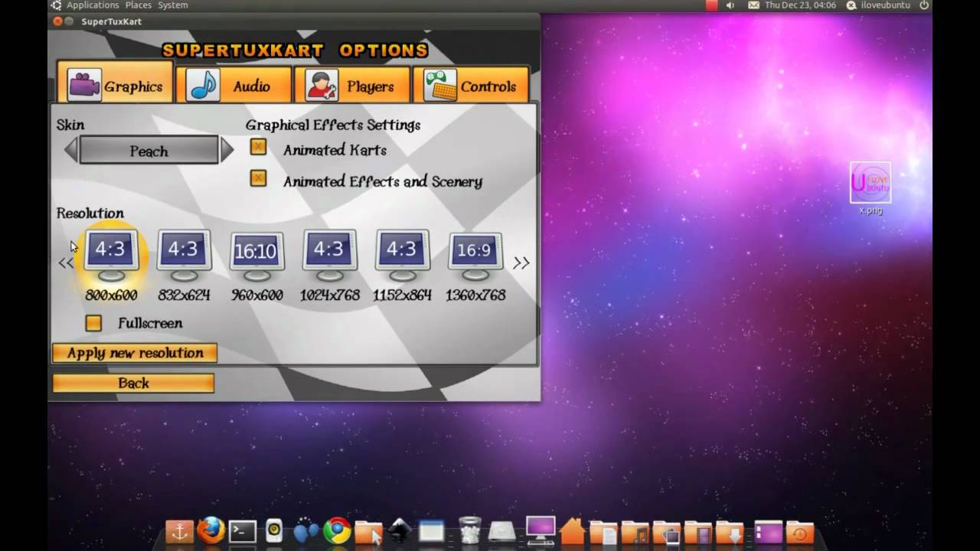This screenshot has width=980, height=551.
Task: Open the backup clock folder in dock
Action: pyautogui.click(x=799, y=532)
